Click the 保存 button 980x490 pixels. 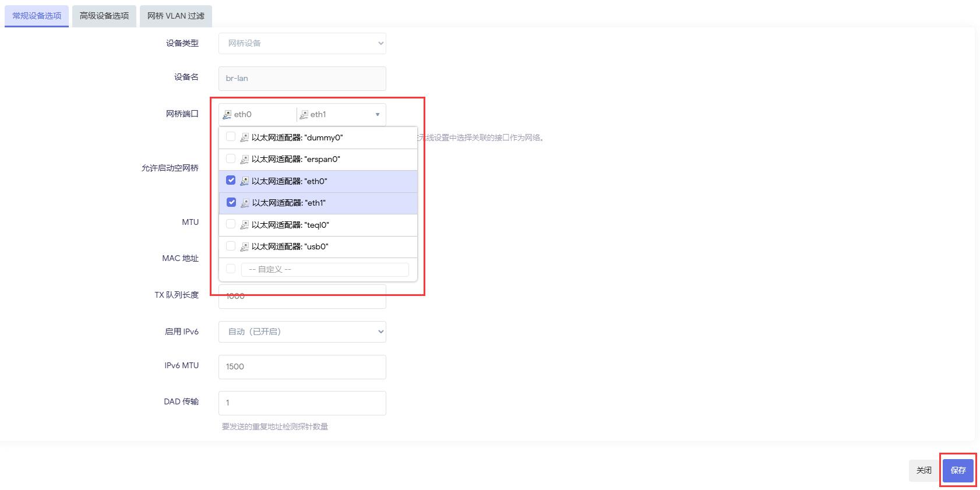(x=958, y=470)
